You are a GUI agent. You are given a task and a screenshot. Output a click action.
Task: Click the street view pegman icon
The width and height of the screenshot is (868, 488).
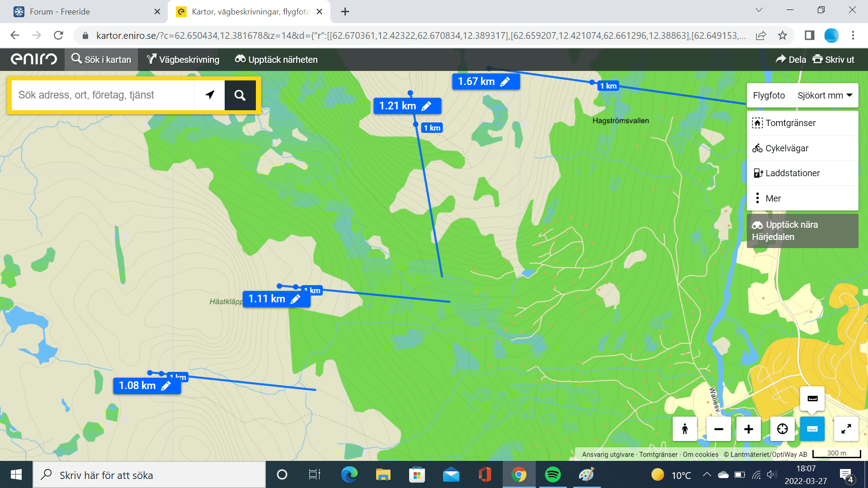tap(685, 429)
